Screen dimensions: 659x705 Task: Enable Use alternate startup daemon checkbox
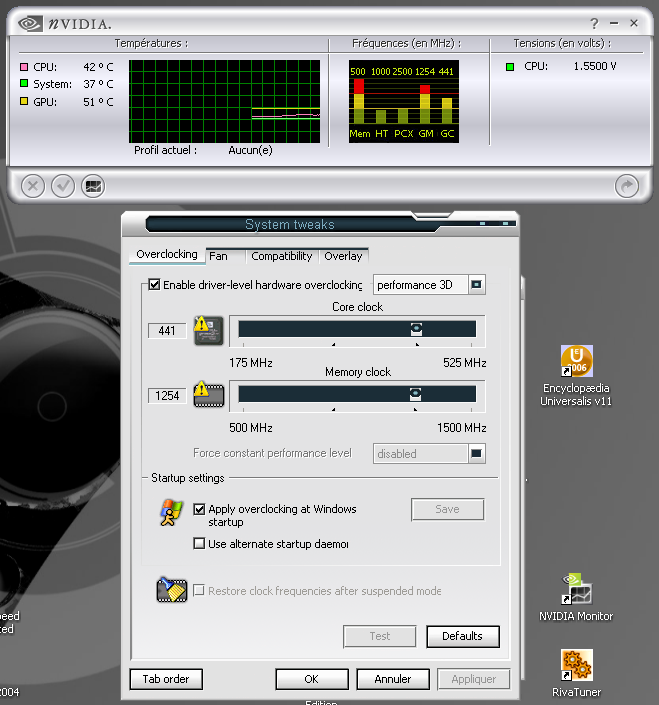tap(199, 544)
